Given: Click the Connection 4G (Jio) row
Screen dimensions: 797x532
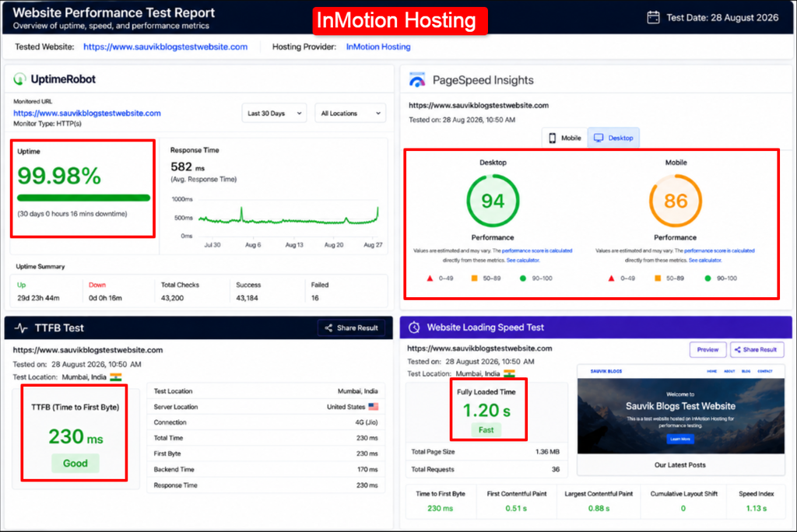Looking at the screenshot, I should tap(266, 422).
